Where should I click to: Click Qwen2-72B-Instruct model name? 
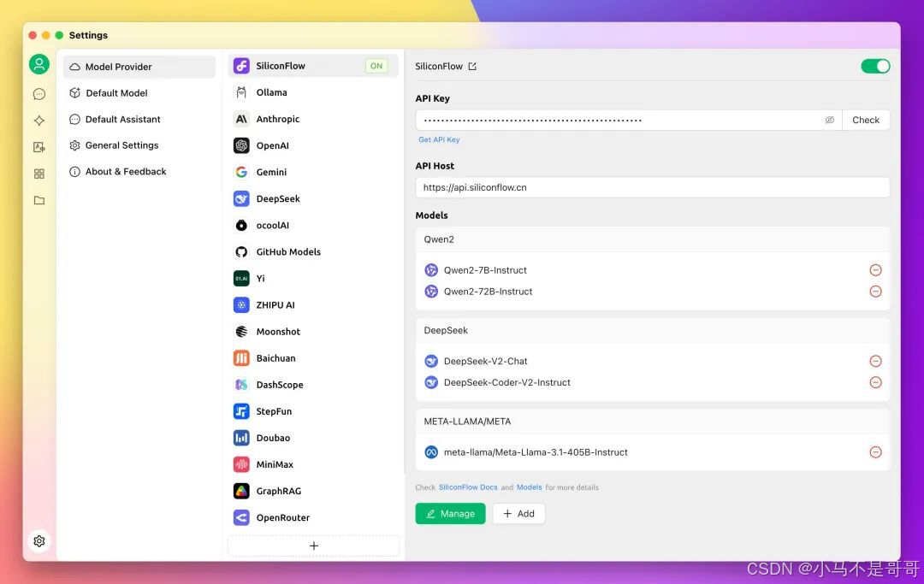488,292
